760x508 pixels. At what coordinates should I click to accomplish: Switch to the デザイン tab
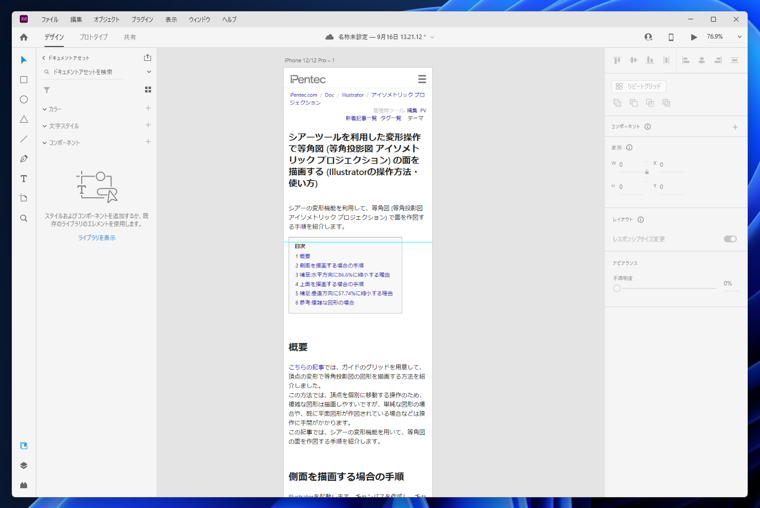tap(54, 37)
